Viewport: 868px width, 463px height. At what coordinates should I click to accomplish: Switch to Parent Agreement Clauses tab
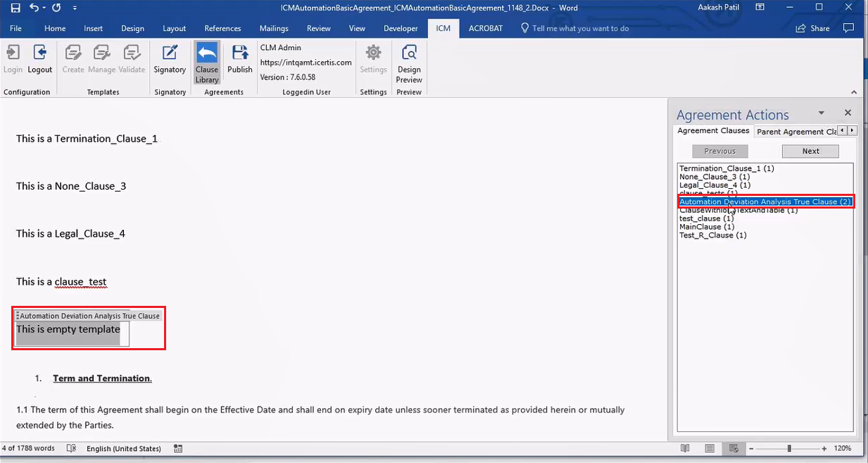795,131
